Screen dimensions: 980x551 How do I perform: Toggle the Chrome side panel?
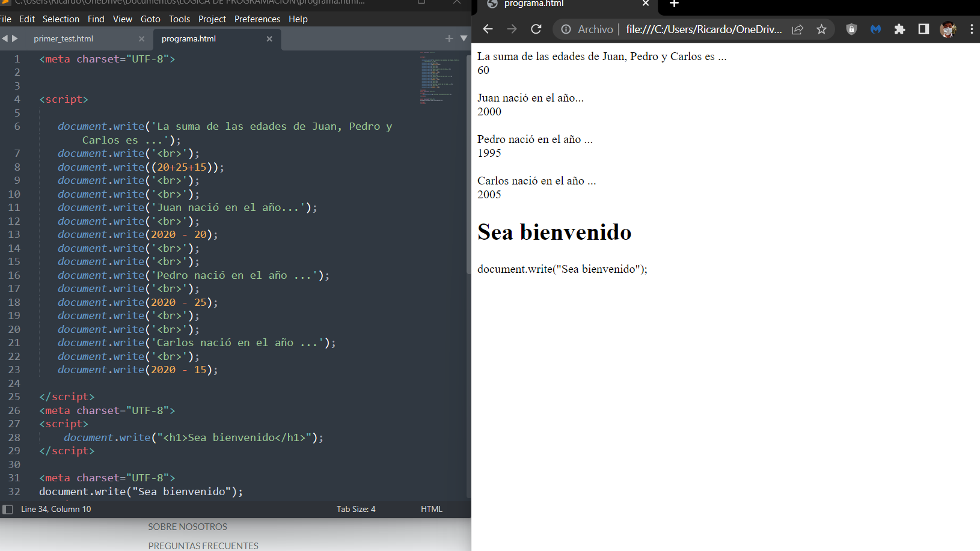(x=923, y=29)
